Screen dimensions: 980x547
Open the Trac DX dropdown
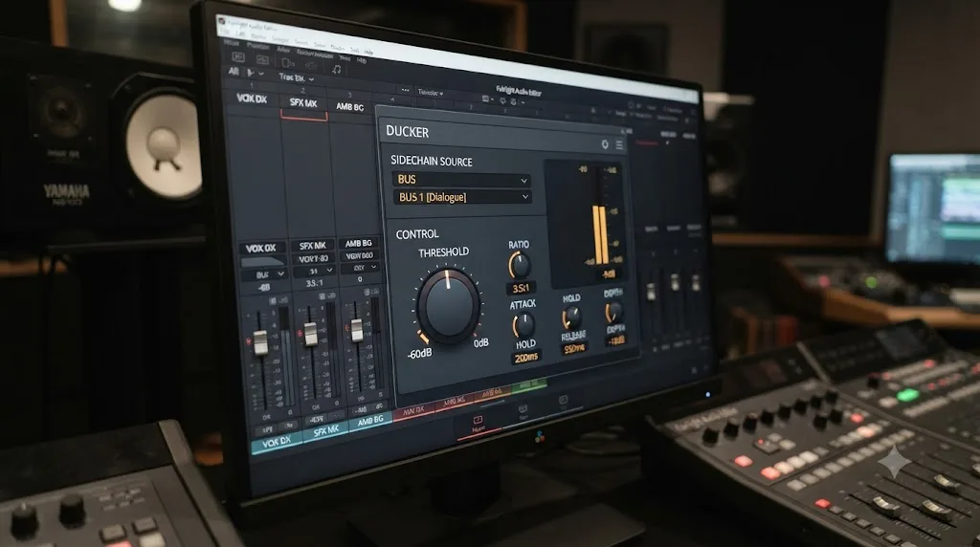coord(297,78)
